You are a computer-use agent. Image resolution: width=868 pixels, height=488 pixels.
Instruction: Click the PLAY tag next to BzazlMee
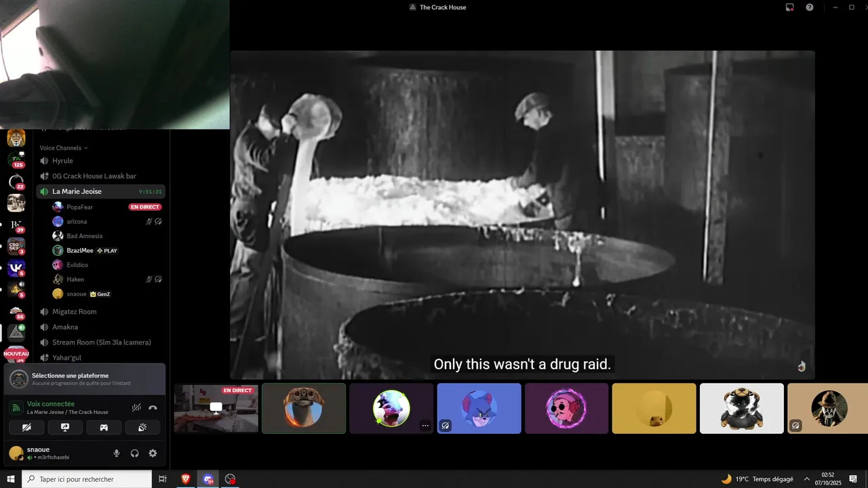pos(107,250)
